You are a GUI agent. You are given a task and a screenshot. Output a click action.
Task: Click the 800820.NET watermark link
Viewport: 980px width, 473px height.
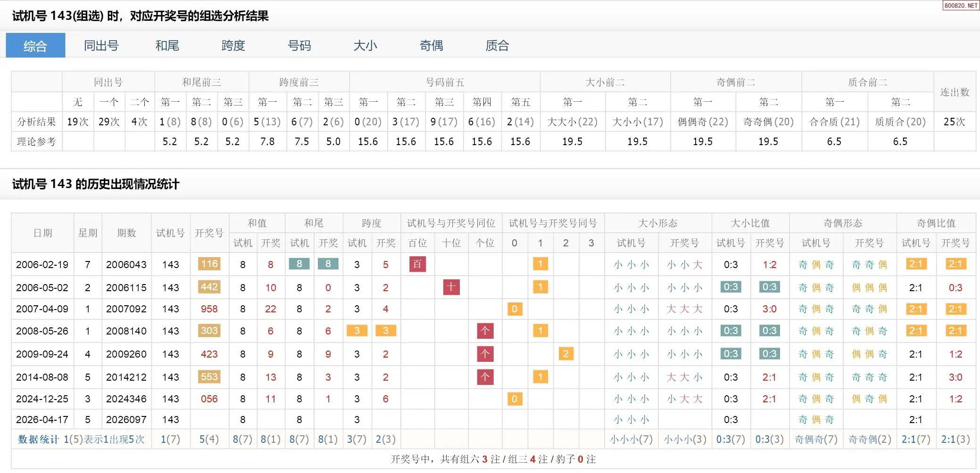[x=961, y=6]
